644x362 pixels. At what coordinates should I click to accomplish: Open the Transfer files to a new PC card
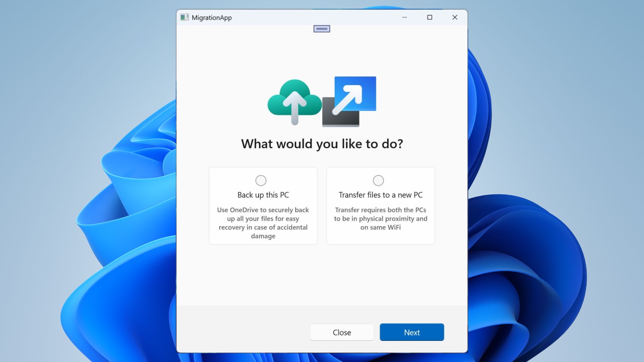click(380, 206)
